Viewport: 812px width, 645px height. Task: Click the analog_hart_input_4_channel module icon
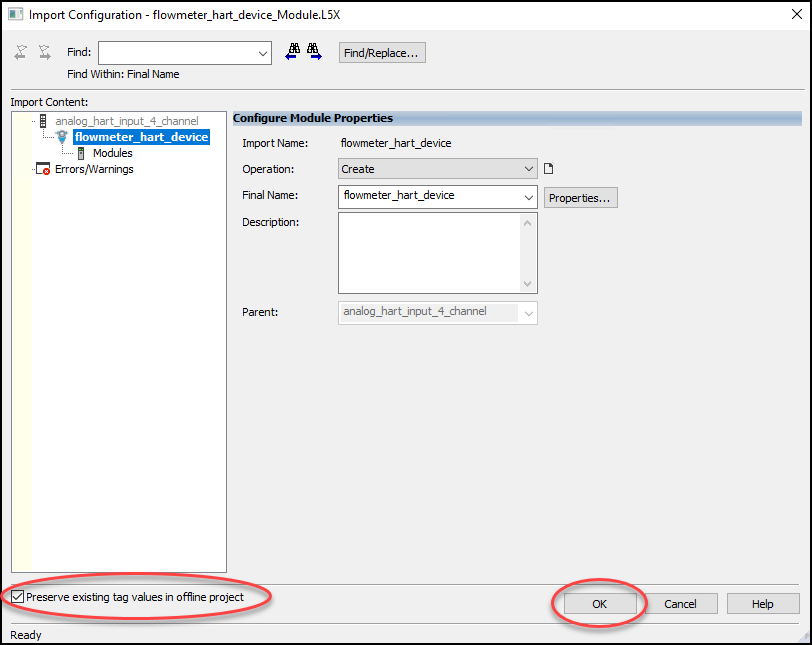(x=44, y=121)
